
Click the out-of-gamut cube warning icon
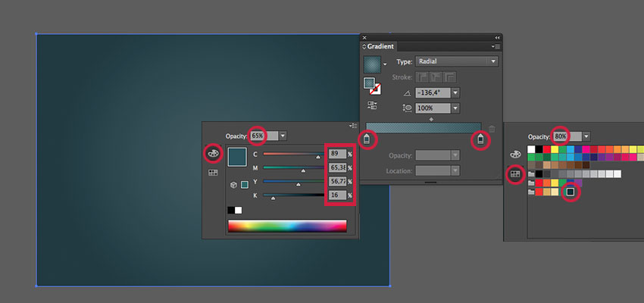233,184
